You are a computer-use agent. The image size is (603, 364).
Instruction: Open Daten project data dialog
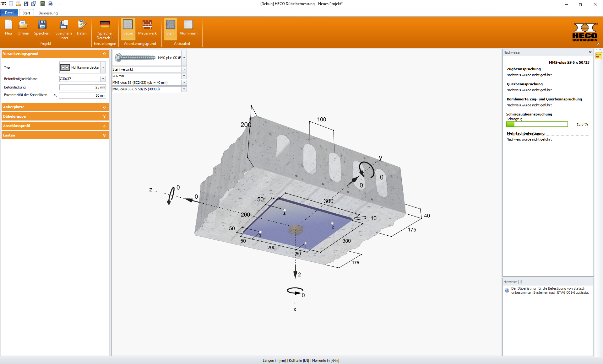82,28
